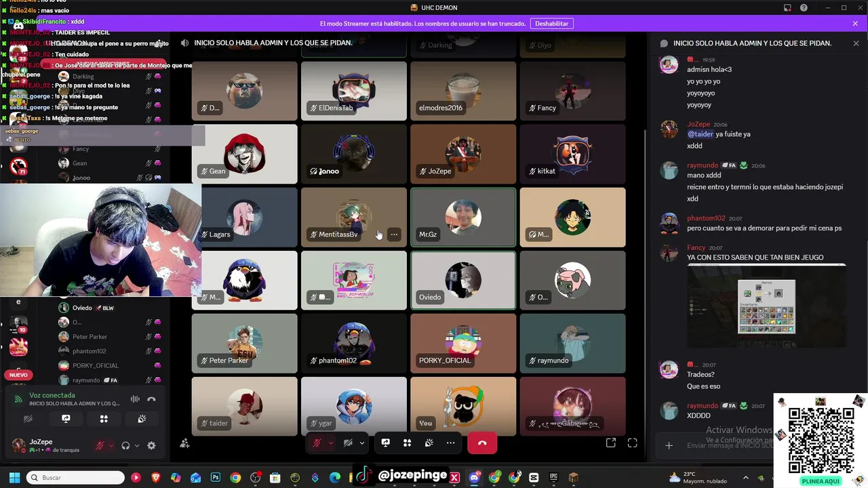Click phantom102's username in chat

click(705, 218)
